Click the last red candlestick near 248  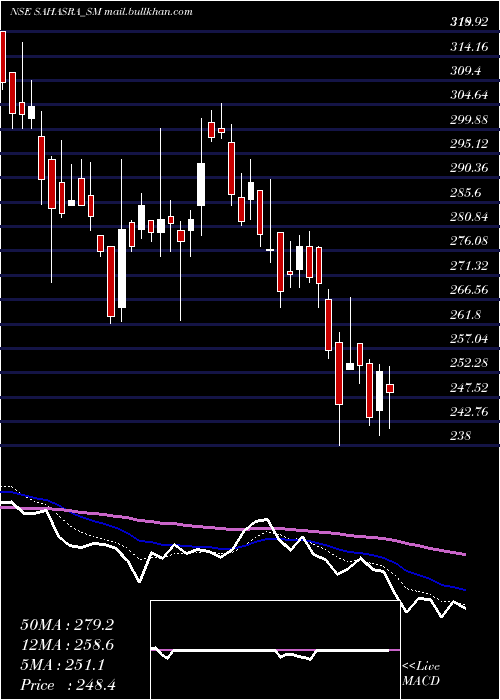point(390,388)
